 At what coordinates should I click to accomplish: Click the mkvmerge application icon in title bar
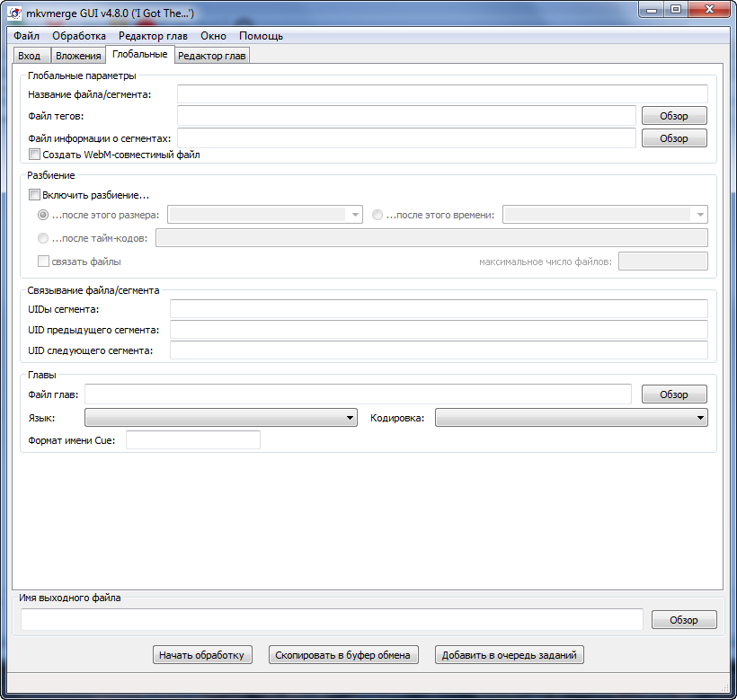[x=15, y=13]
